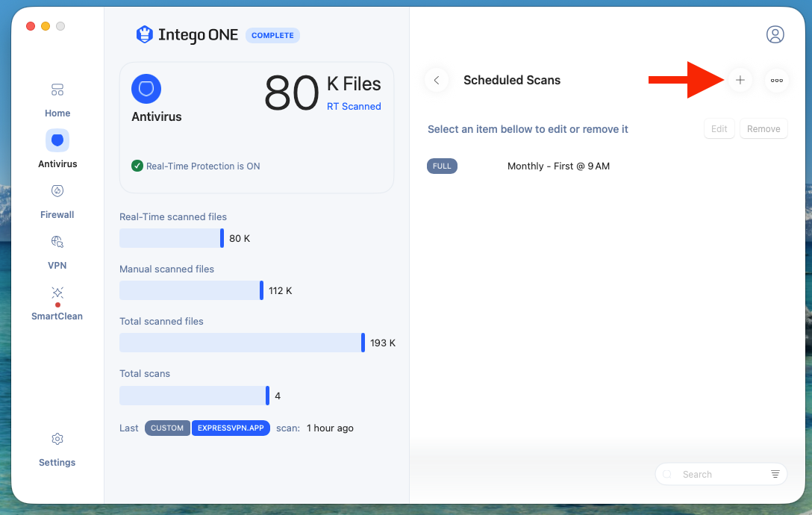Open the SmartClean section
Viewport: 812px width, 515px height.
57,303
